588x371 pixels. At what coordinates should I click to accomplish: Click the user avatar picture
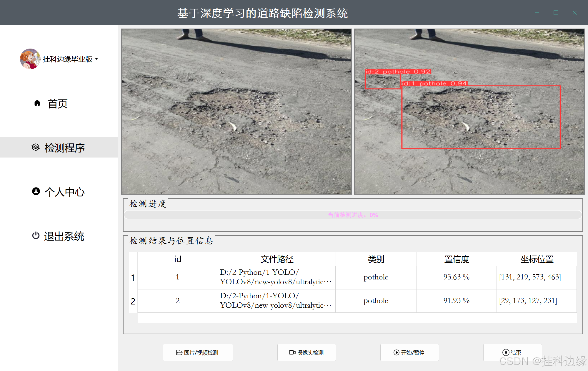pyautogui.click(x=30, y=59)
